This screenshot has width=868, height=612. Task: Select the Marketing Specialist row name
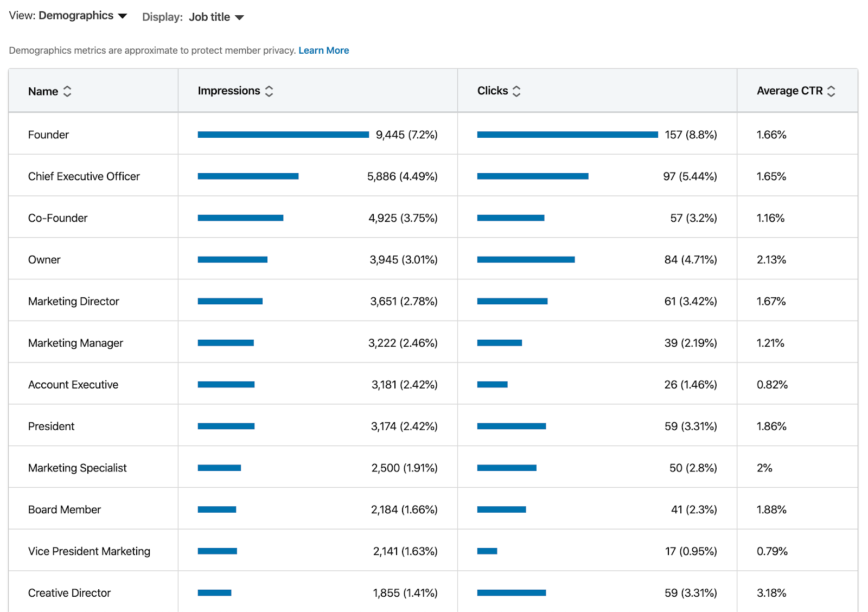tap(78, 468)
